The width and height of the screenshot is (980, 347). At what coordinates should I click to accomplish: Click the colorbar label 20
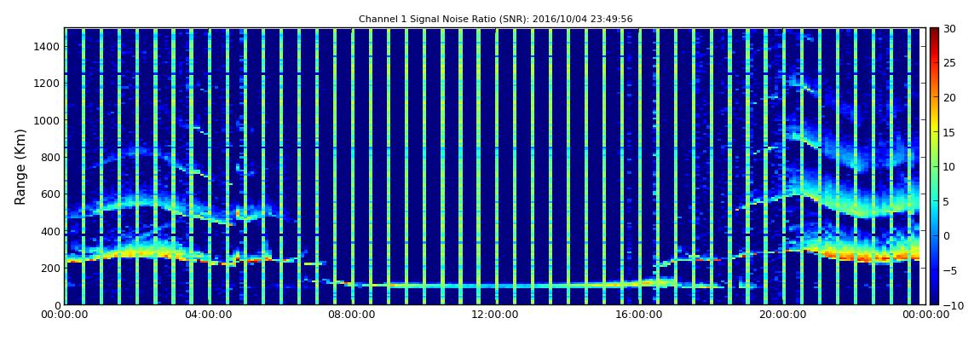tap(950, 97)
